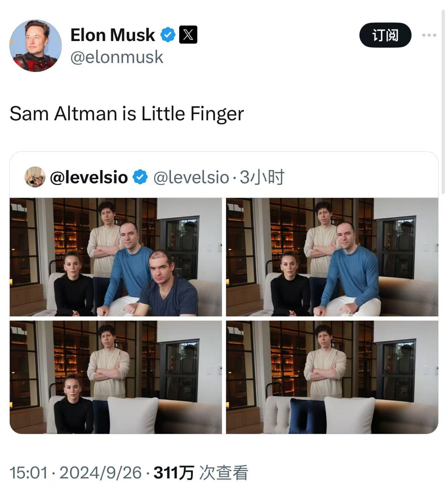Open the three-dot more options menu

[x=429, y=35]
